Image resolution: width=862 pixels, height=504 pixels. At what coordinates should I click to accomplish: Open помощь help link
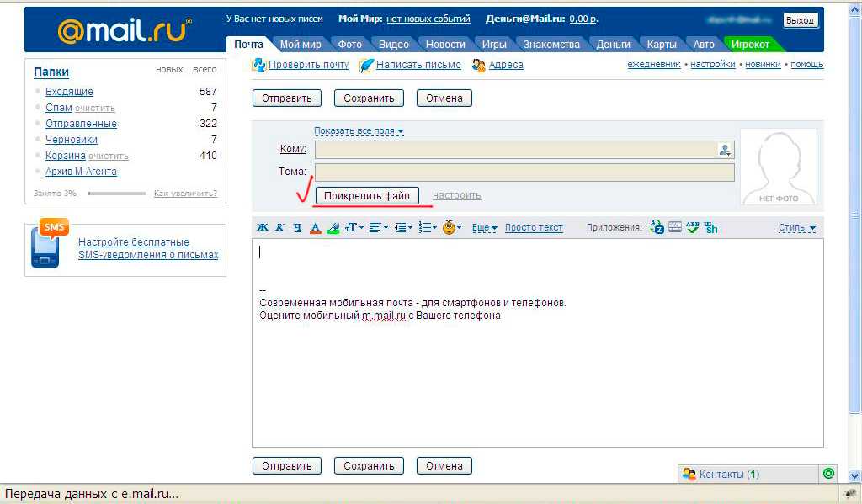click(x=807, y=64)
